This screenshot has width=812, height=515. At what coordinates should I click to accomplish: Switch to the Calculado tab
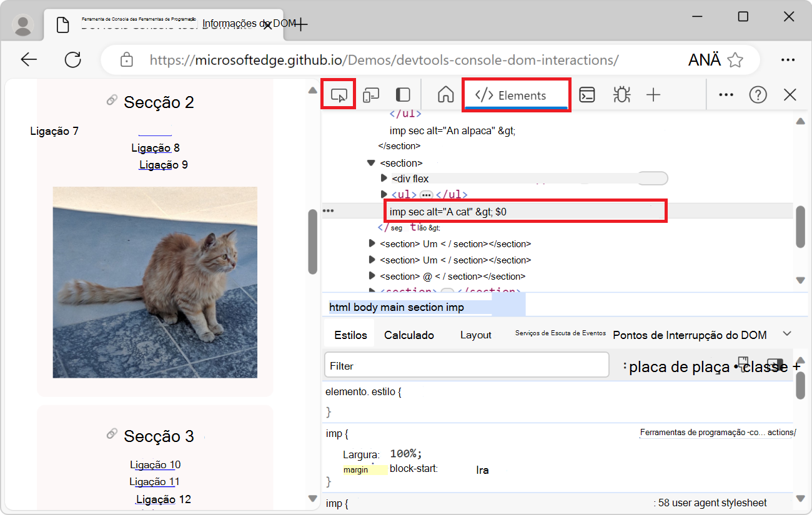[x=409, y=335]
